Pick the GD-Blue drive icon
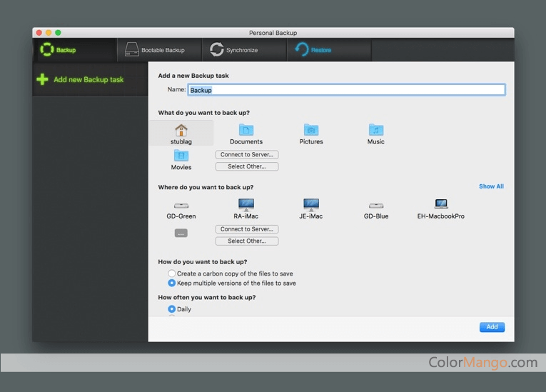 point(376,206)
